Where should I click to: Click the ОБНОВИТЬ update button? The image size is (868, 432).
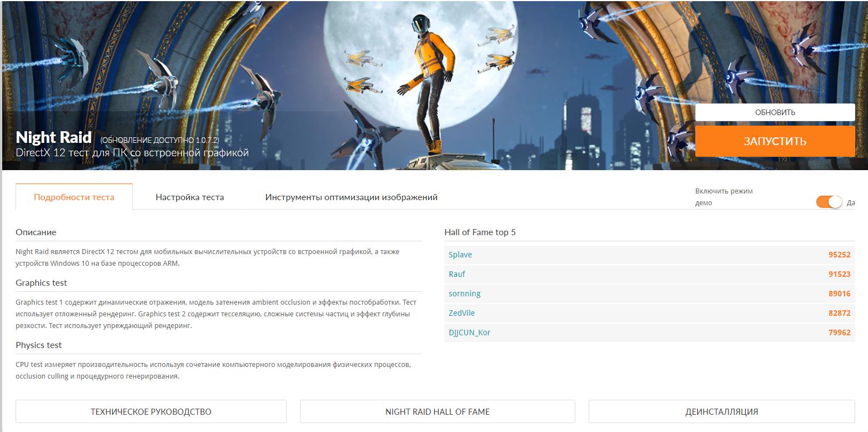click(775, 112)
